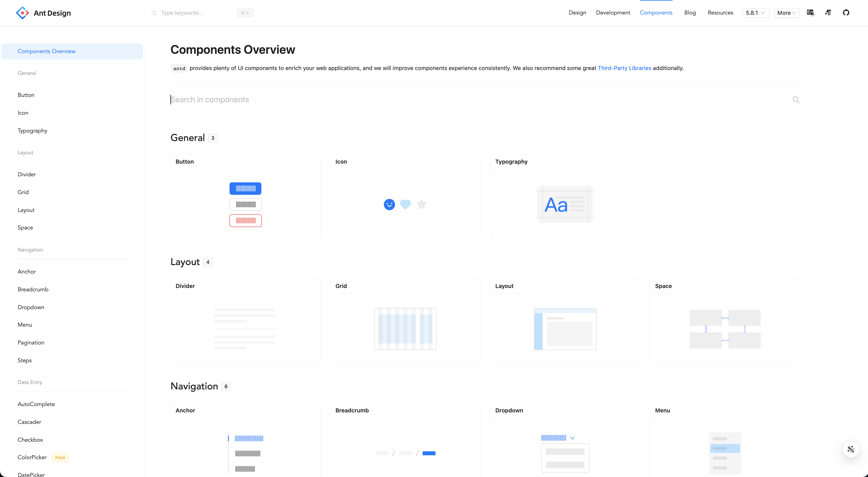Focus the Search in components field
Screen dimensions: 868x477
480,100
